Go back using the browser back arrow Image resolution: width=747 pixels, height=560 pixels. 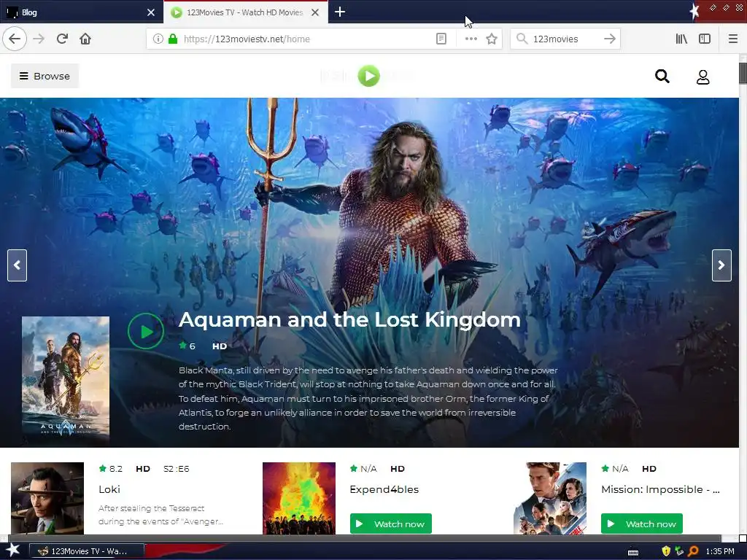point(15,39)
